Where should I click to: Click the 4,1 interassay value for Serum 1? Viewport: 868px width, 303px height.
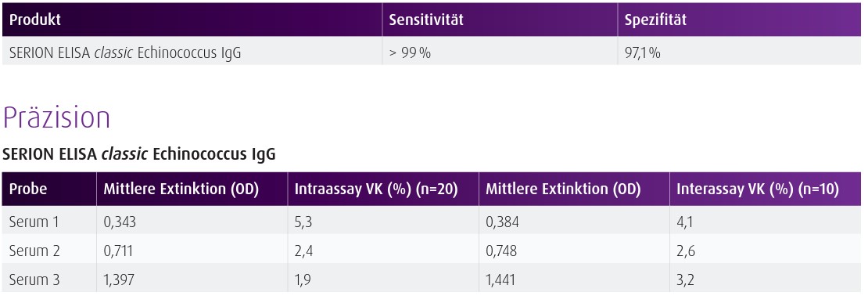pyautogui.click(x=684, y=222)
